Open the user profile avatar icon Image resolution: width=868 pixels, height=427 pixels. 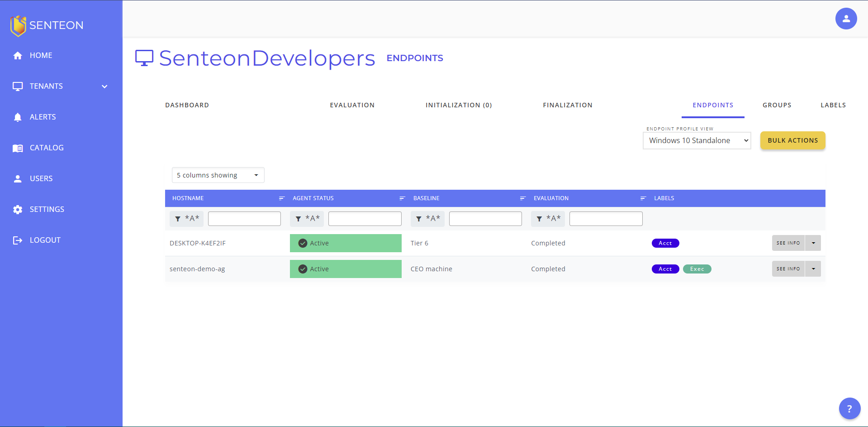coord(846,19)
